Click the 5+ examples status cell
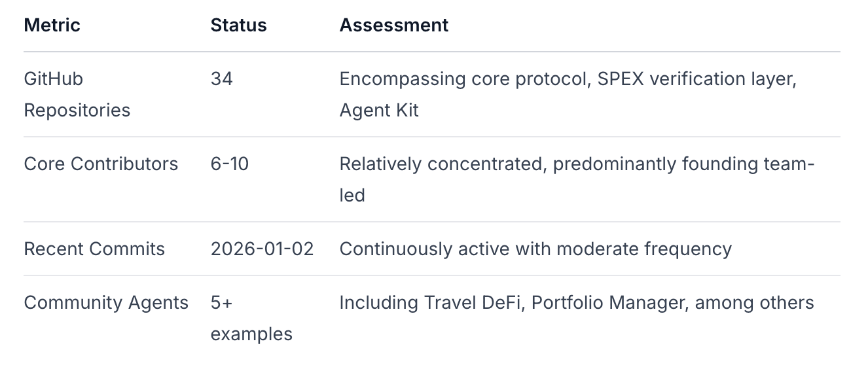 click(251, 318)
